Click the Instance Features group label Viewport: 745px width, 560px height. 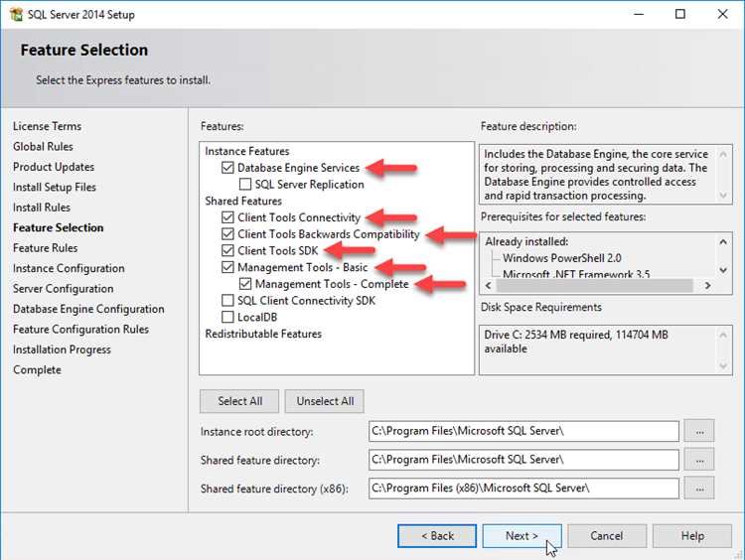click(247, 151)
